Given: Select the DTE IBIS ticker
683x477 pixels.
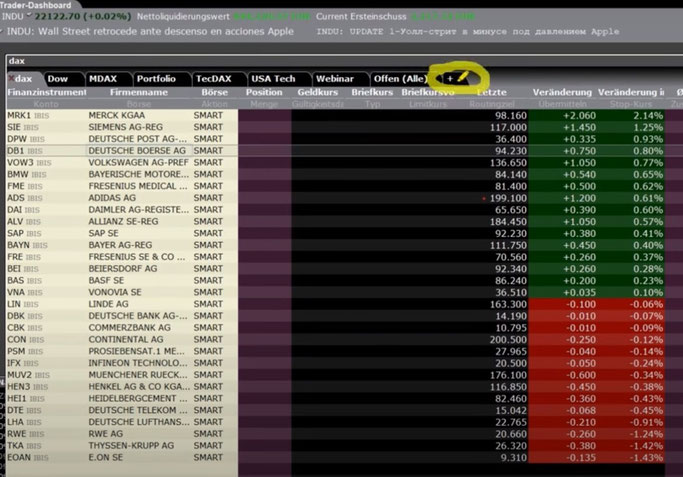Looking at the screenshot, I should 24,410.
